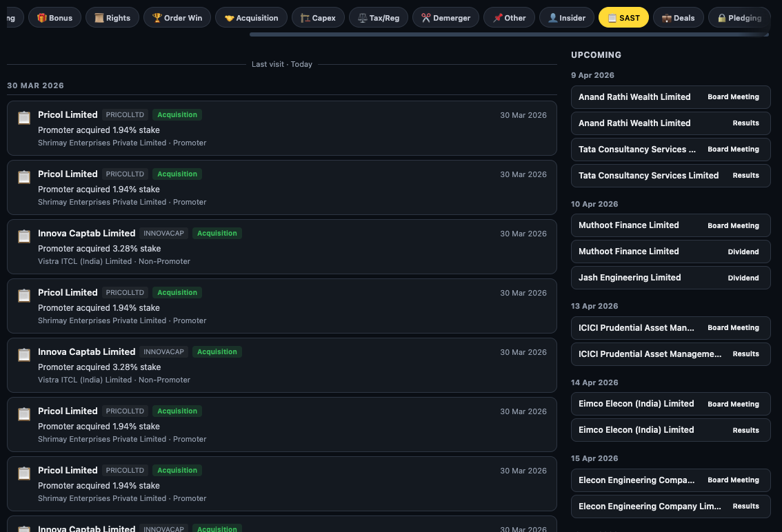782x532 pixels.
Task: Disable the highlighted SAST filter
Action: 623,18
